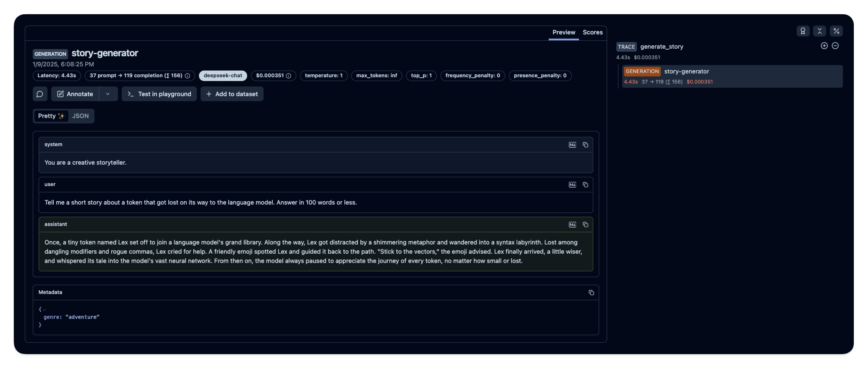The image size is (868, 368).
Task: Switch to the Scores tab
Action: (x=592, y=32)
